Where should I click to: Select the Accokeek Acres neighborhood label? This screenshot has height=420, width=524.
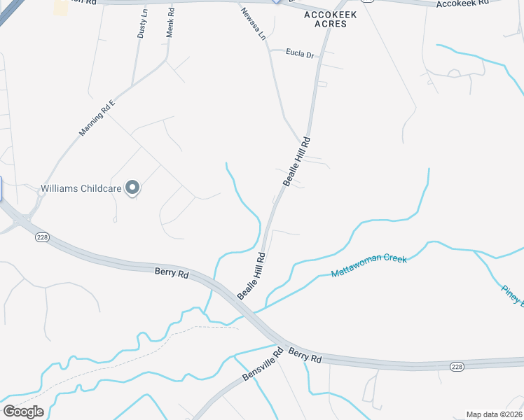331,20
